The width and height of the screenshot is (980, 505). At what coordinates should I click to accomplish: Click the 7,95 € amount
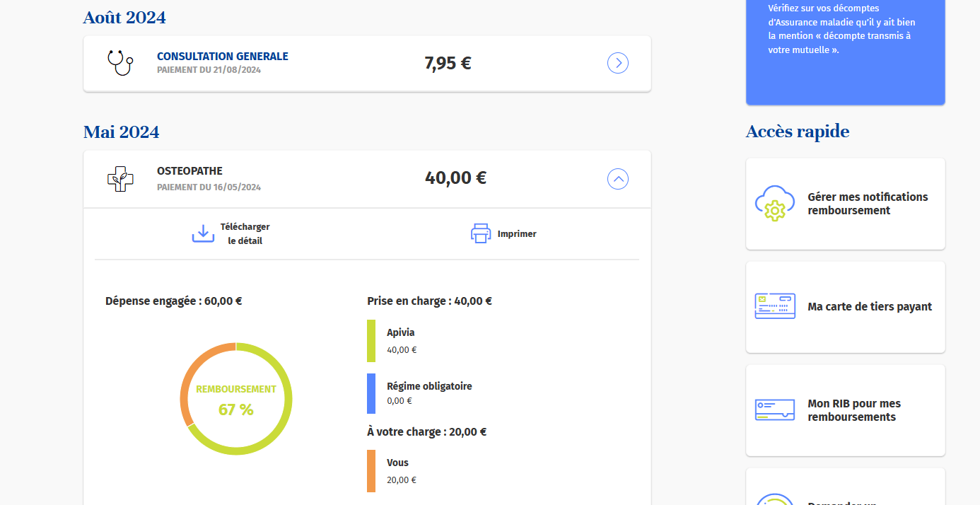click(x=448, y=64)
